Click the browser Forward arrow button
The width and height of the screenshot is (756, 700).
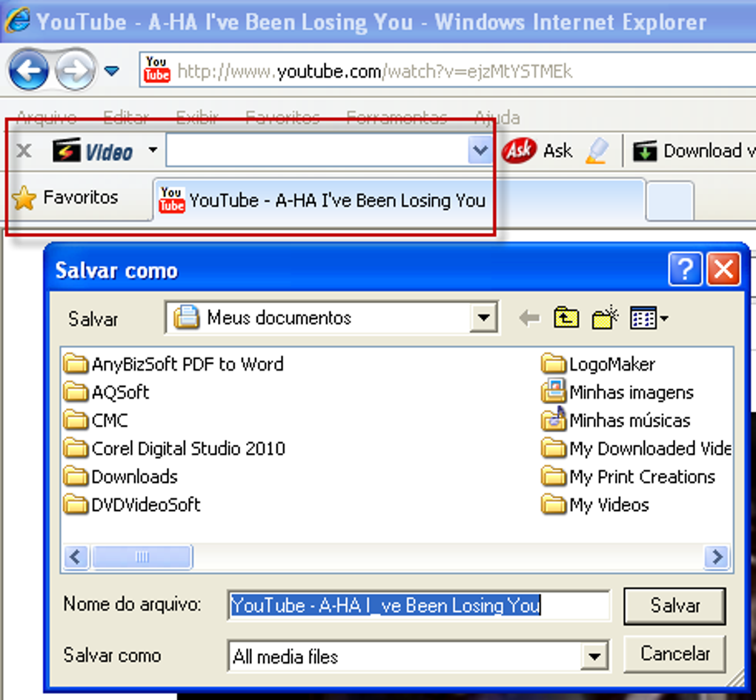74,71
